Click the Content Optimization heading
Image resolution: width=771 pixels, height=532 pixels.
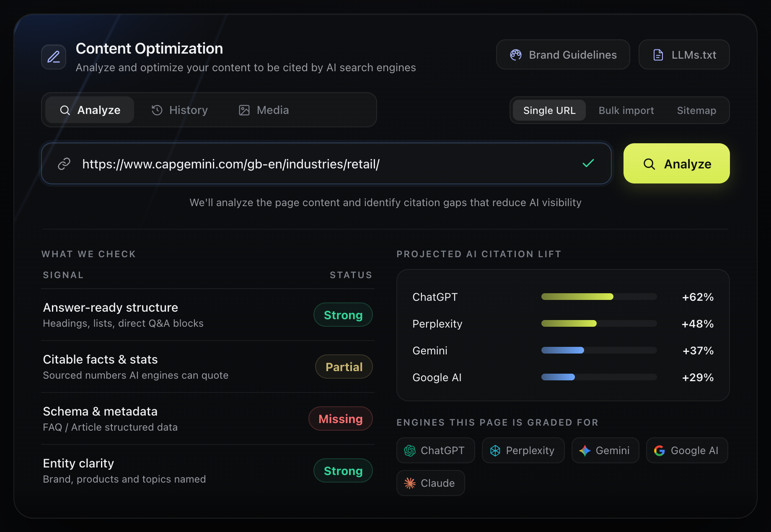click(x=149, y=49)
